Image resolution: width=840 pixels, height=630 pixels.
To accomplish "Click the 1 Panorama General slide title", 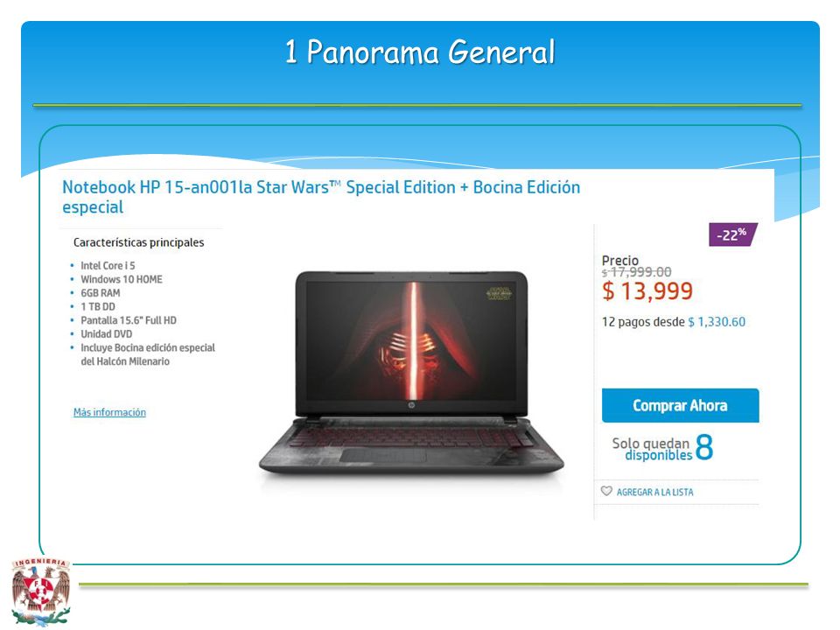I will pos(420,52).
